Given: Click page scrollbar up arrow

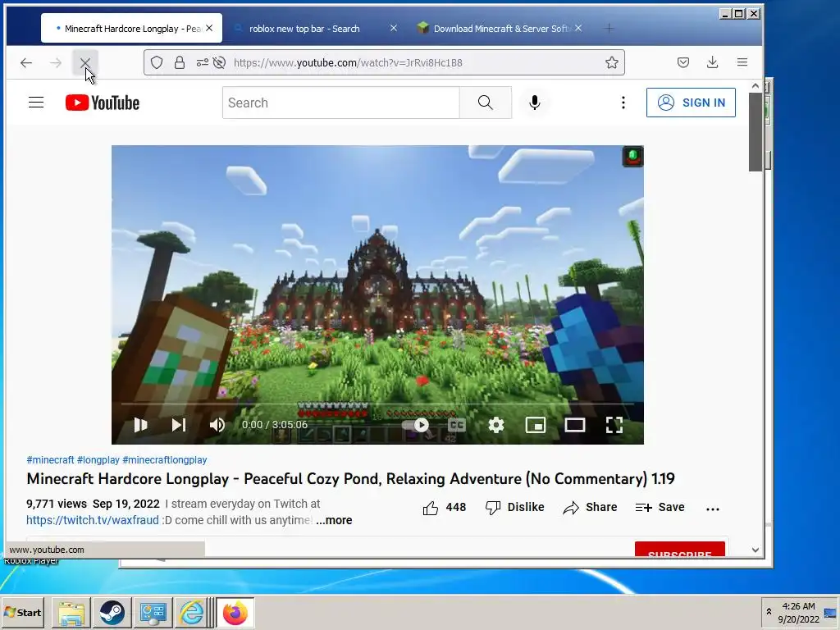Looking at the screenshot, I should click(x=756, y=85).
